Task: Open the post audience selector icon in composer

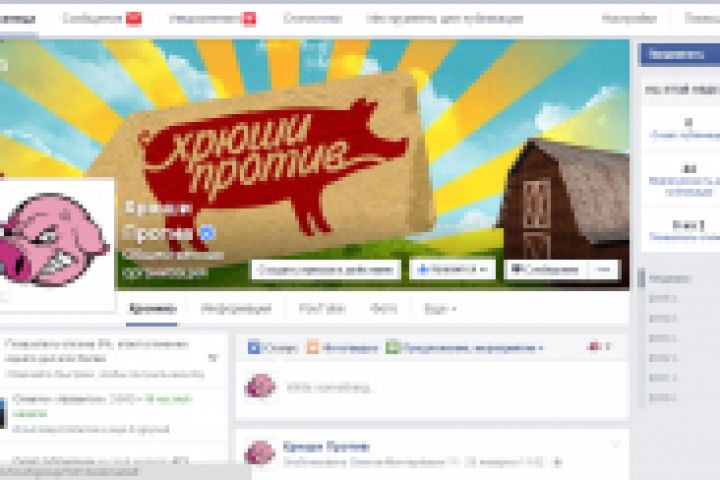Action: [x=600, y=347]
